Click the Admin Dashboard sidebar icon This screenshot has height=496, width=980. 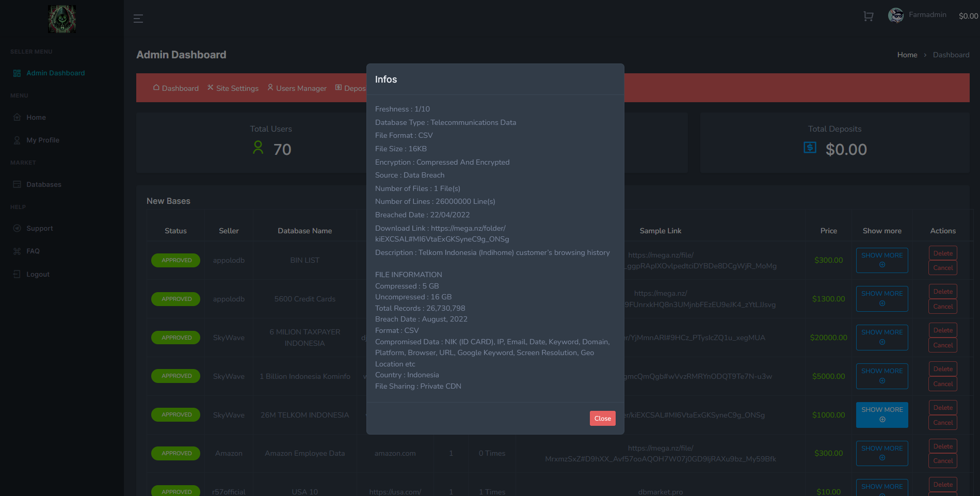coord(17,73)
